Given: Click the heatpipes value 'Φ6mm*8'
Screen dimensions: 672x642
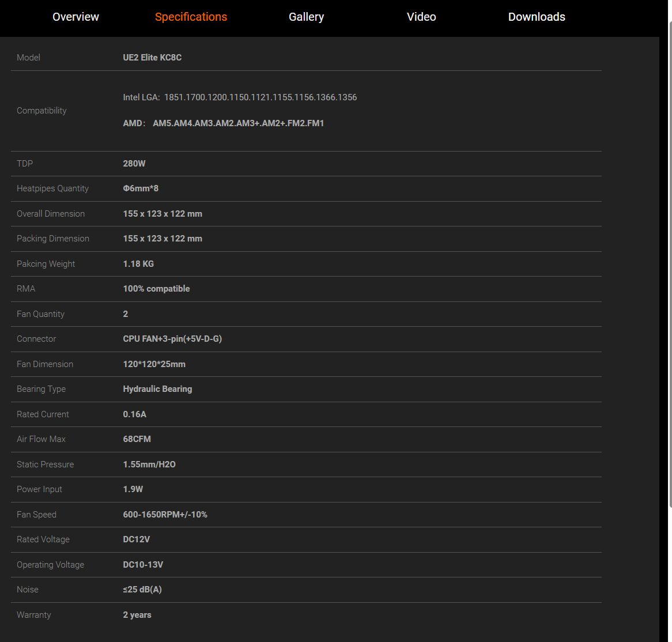Looking at the screenshot, I should click(141, 188).
